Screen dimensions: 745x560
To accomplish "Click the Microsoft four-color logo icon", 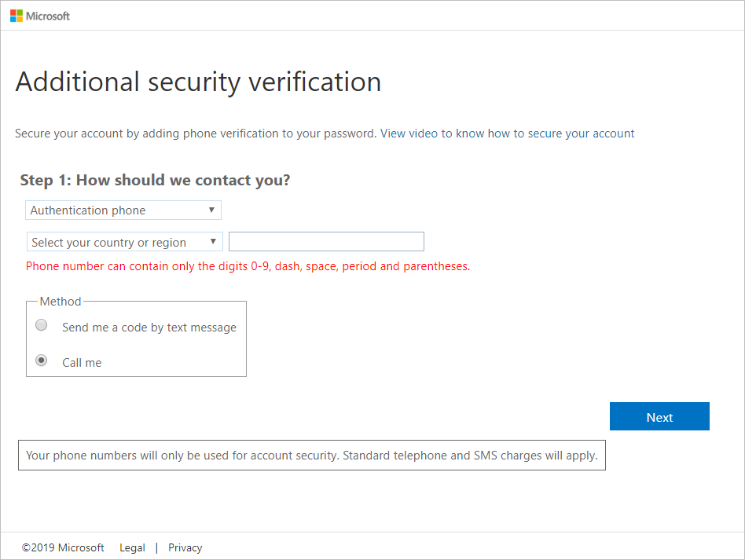I will [17, 16].
